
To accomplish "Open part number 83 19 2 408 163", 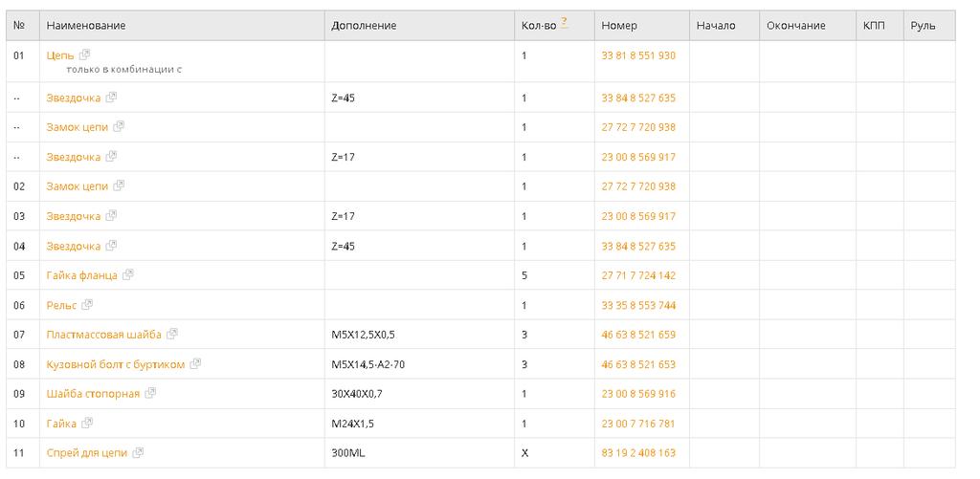I will pyautogui.click(x=638, y=452).
